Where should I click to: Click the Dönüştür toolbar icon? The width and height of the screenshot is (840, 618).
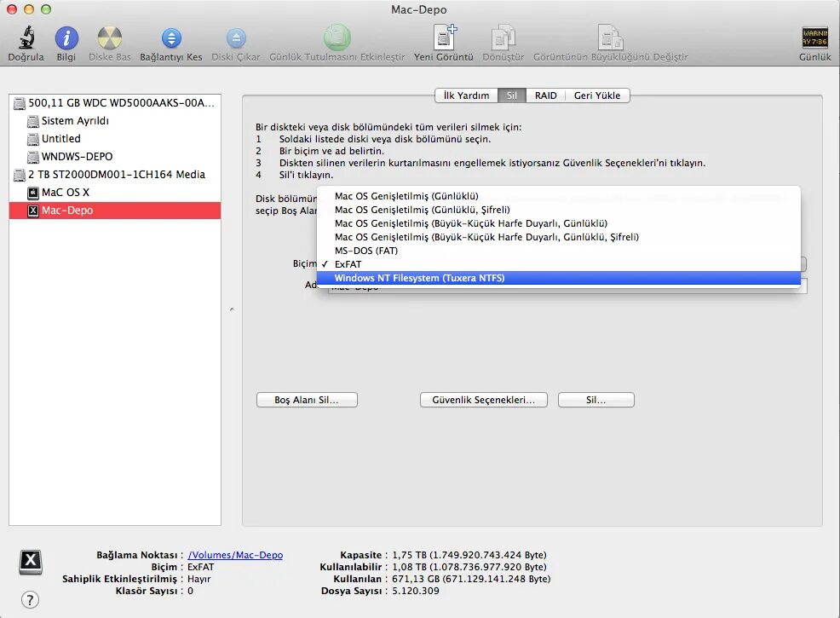(503, 38)
